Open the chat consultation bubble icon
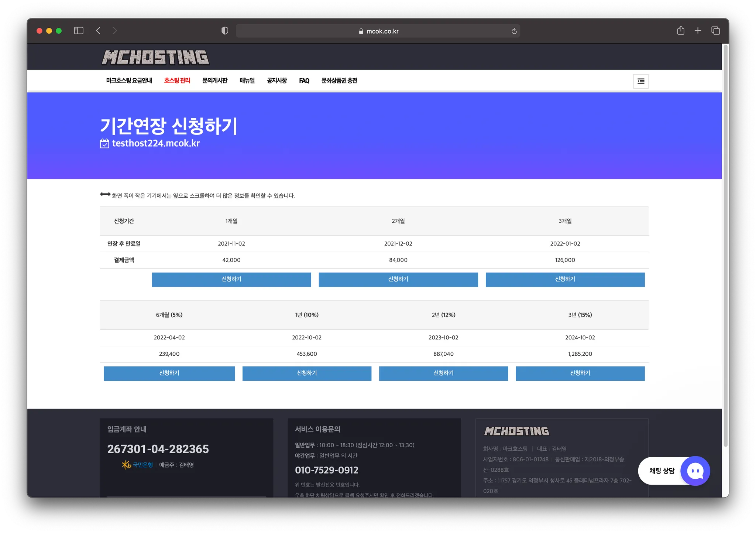 (x=695, y=471)
